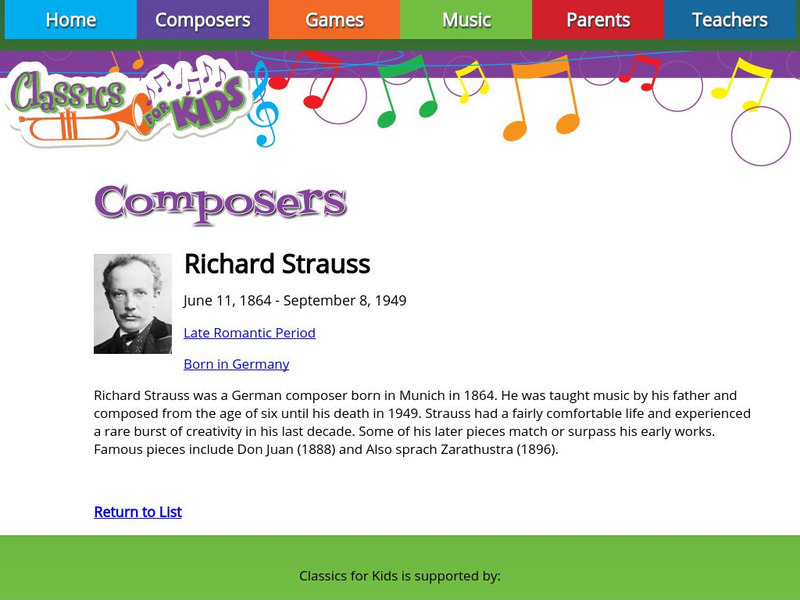800x600 pixels.
Task: Follow the Born in Germany link
Action: [x=235, y=363]
